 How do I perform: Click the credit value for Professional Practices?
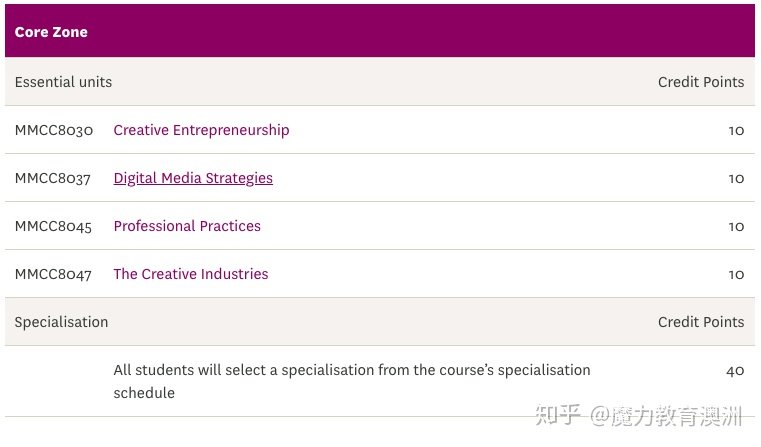736,227
